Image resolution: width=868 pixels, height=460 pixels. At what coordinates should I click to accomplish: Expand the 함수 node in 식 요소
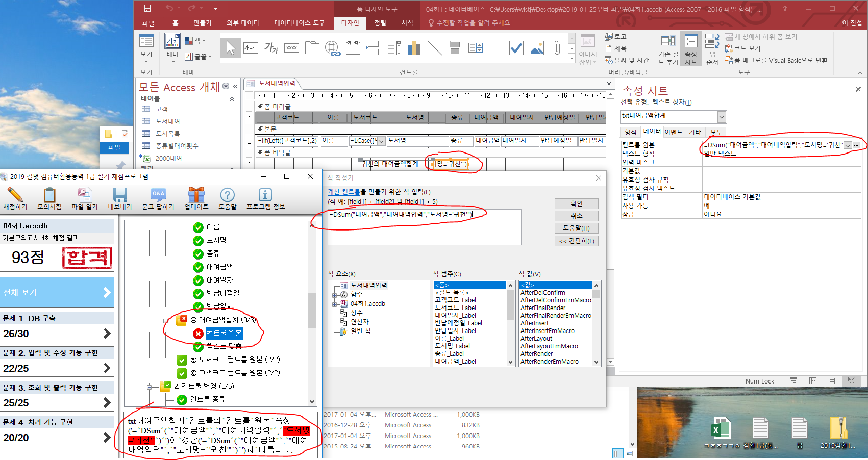pos(335,295)
